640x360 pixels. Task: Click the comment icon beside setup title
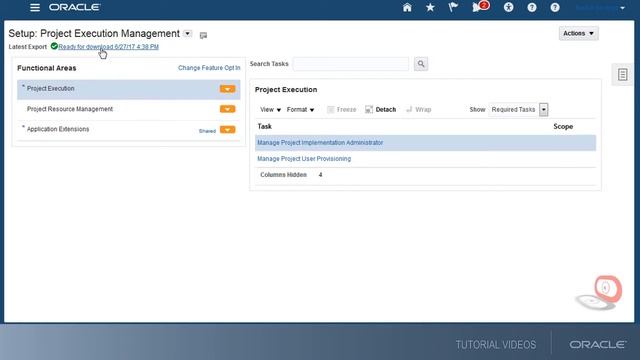click(x=203, y=36)
